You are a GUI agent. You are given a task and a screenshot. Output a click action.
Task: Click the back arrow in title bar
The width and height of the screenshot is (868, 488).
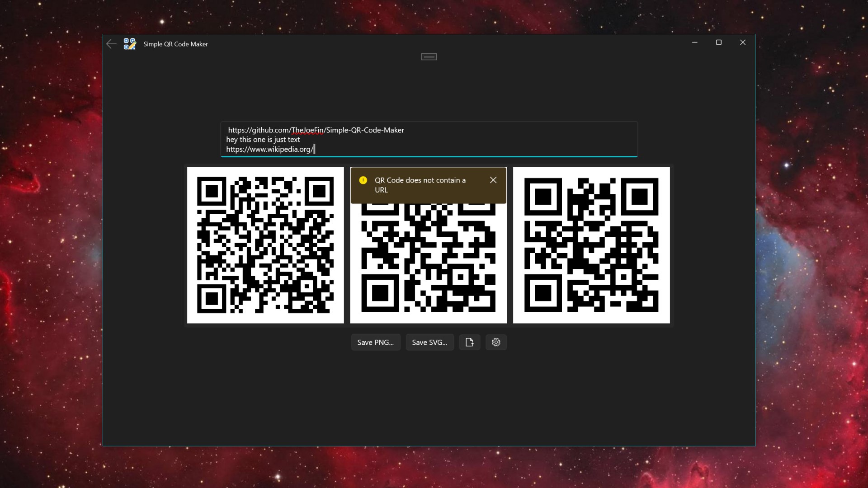(x=111, y=44)
